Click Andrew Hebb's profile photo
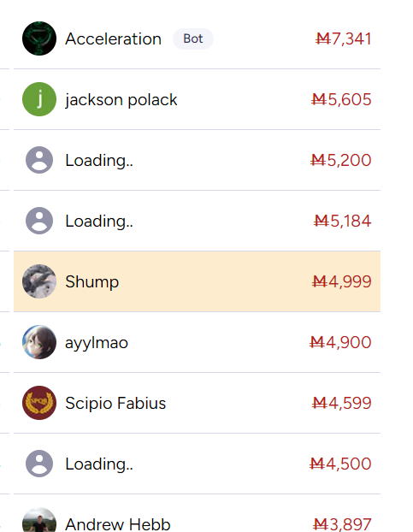The width and height of the screenshot is (413, 532). tap(39, 520)
